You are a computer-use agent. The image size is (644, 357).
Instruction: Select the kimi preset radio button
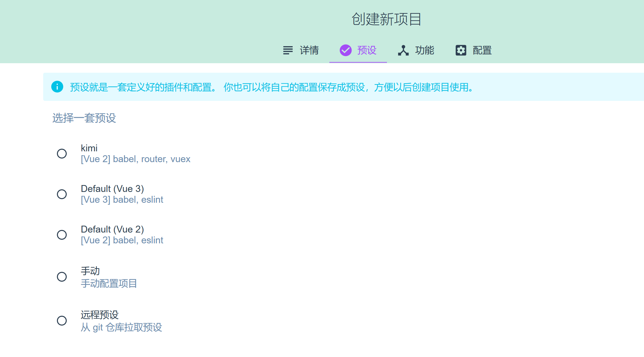[x=62, y=154]
